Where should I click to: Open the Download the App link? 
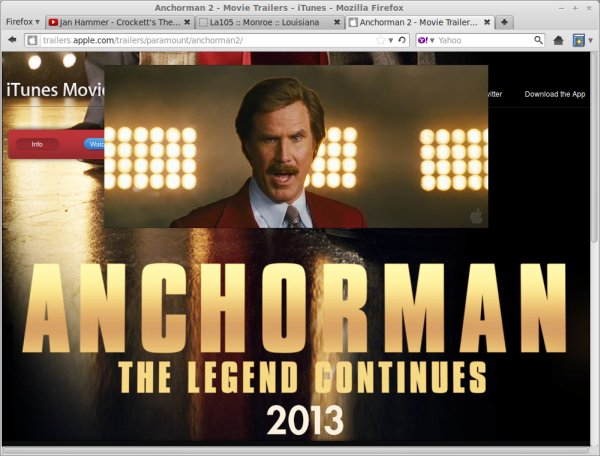pyautogui.click(x=554, y=94)
